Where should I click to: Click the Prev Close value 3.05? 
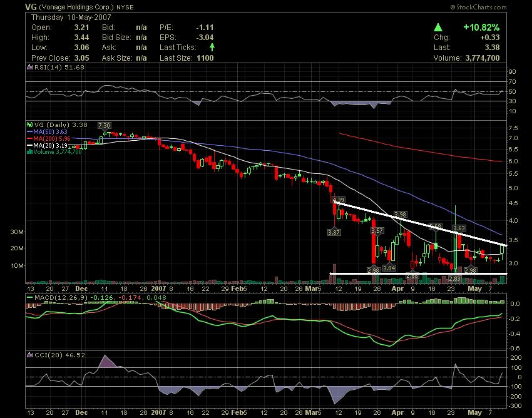pos(82,58)
